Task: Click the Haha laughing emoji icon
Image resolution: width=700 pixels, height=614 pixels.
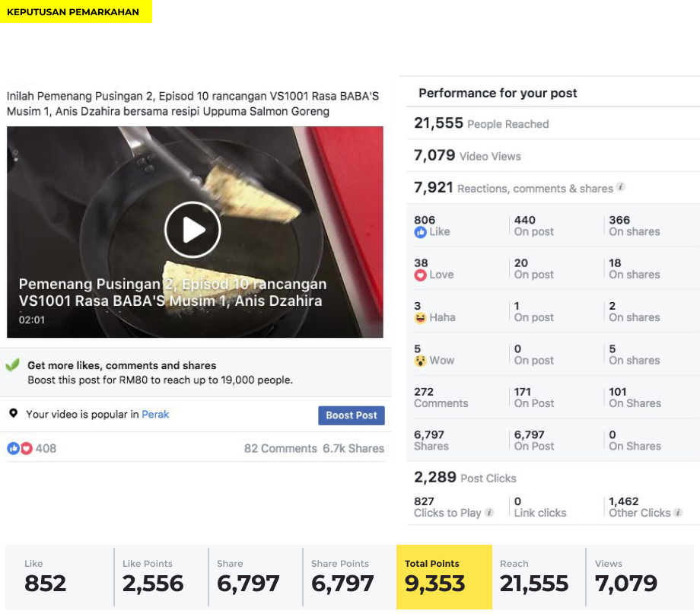Action: pos(420,318)
